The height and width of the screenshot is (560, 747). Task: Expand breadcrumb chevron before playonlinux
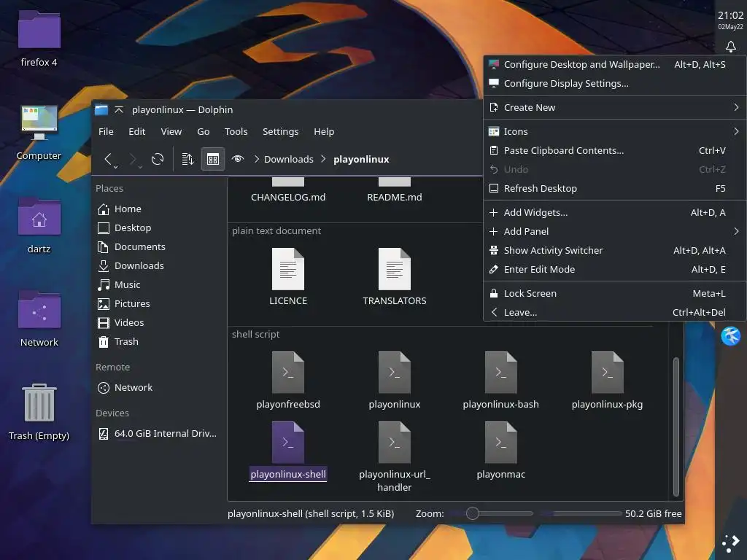click(323, 159)
